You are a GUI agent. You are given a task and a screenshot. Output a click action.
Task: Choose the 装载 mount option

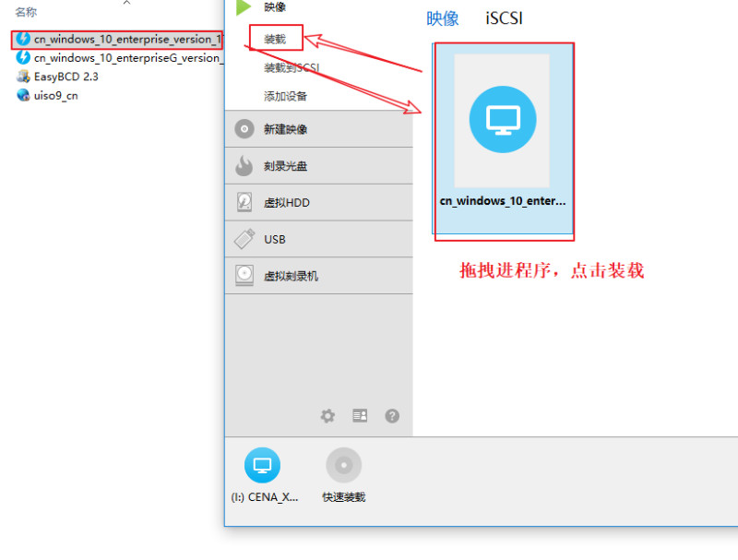coord(275,39)
